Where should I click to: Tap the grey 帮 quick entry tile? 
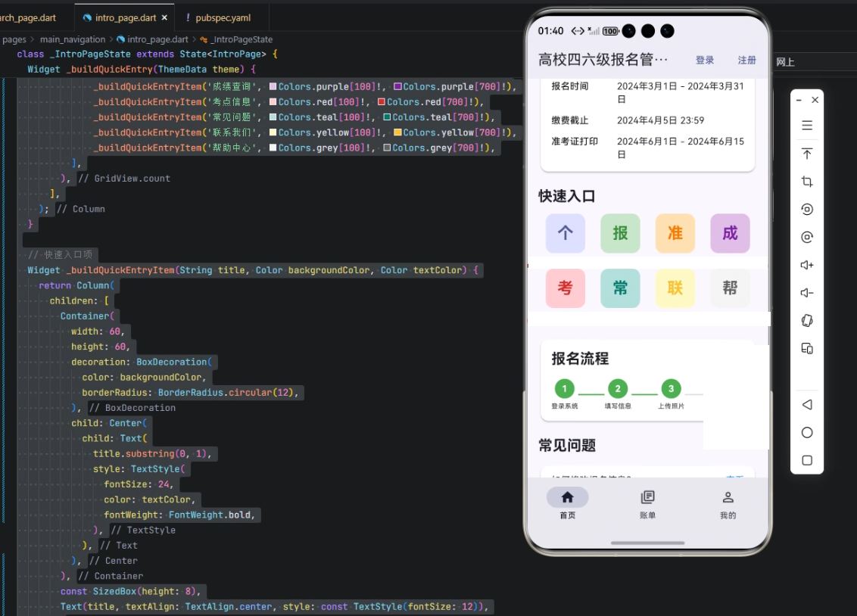click(731, 288)
